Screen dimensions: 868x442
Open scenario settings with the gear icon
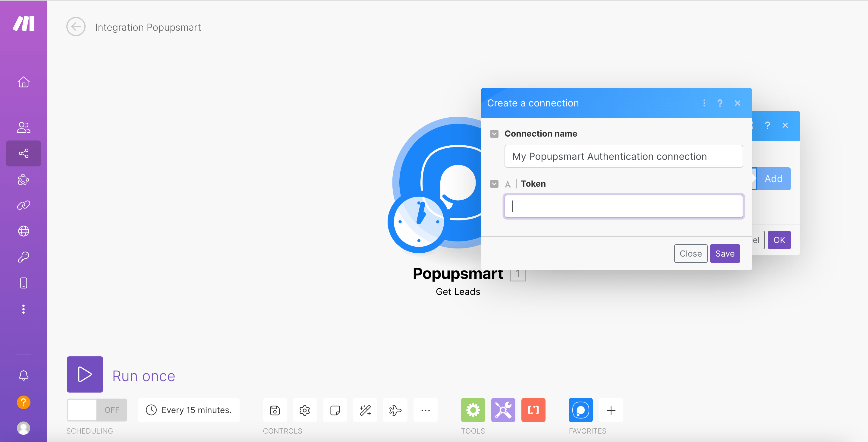point(305,410)
